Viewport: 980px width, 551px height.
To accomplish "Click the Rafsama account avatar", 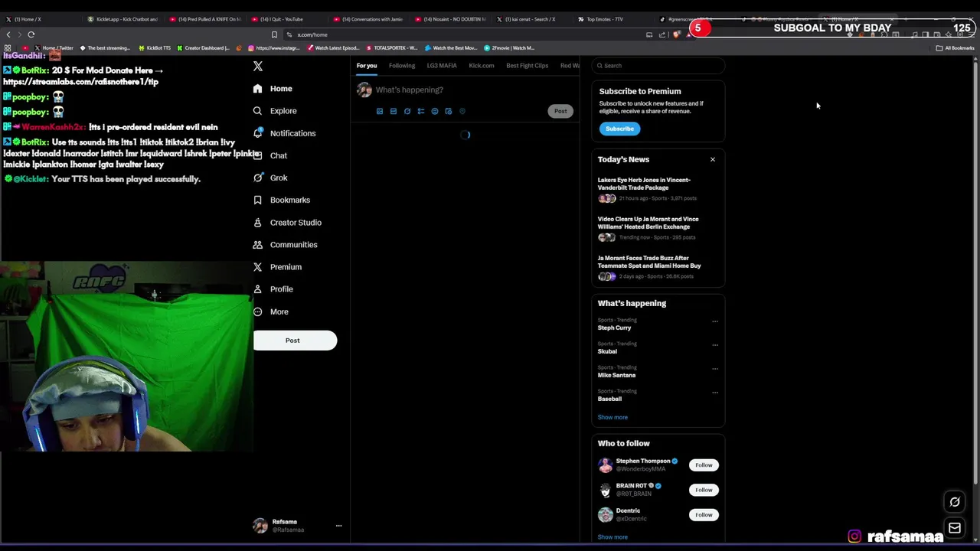I will coord(260,526).
